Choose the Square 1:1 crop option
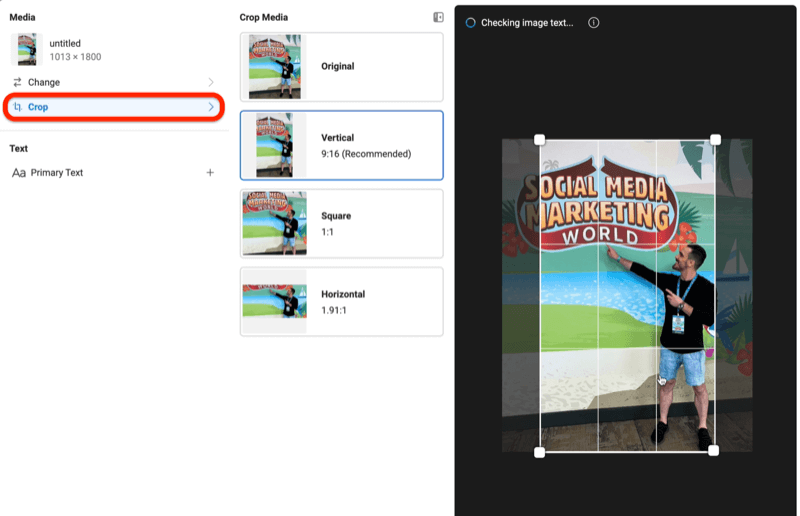Viewport: 800px width, 516px height. click(x=342, y=224)
